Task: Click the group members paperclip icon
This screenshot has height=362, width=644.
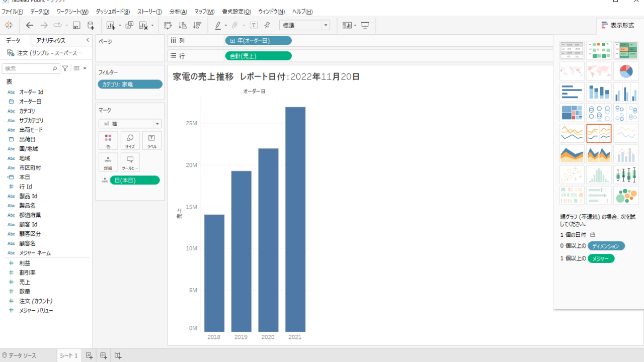Action: click(235, 25)
